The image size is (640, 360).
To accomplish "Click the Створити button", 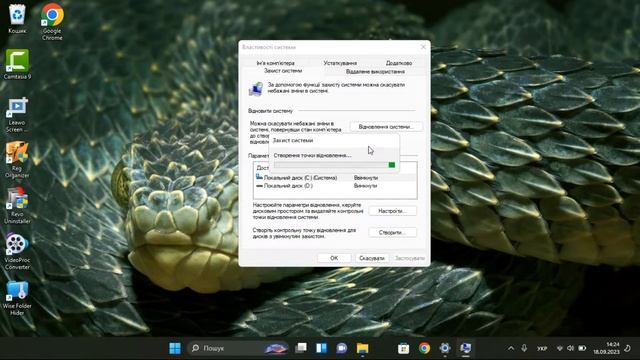I will tap(393, 232).
